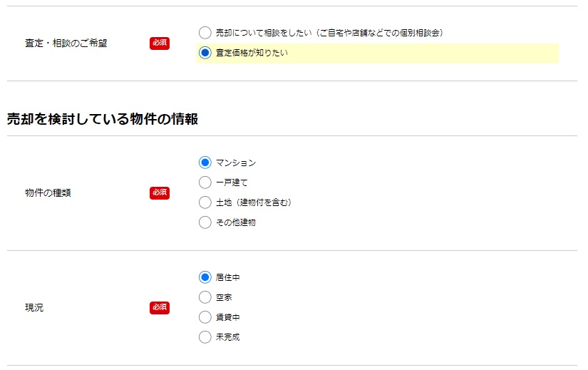The width and height of the screenshot is (588, 370).
Task: Click the 必須 badge beside 物件の種類
Action: tap(160, 193)
